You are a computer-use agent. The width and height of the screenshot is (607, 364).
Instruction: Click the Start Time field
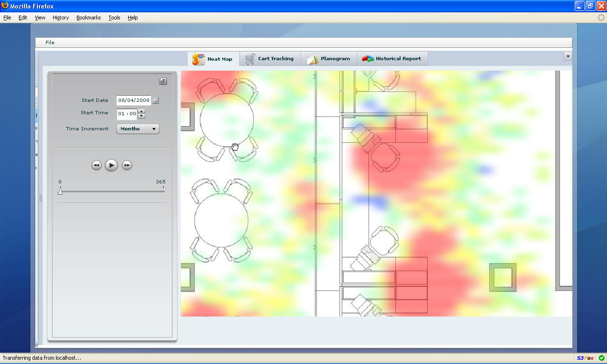coord(127,114)
